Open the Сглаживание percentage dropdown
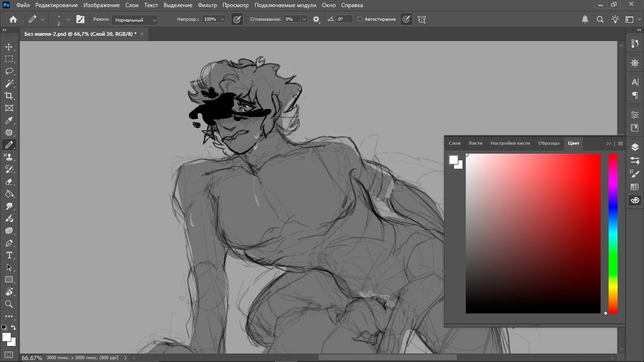Image resolution: width=644 pixels, height=362 pixels. pos(304,19)
